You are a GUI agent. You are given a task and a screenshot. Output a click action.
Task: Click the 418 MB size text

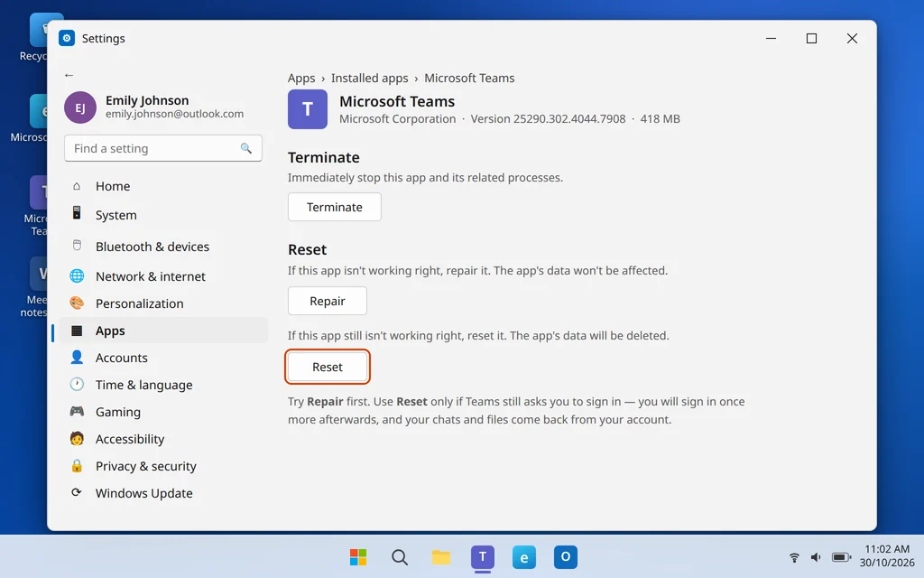coord(660,118)
